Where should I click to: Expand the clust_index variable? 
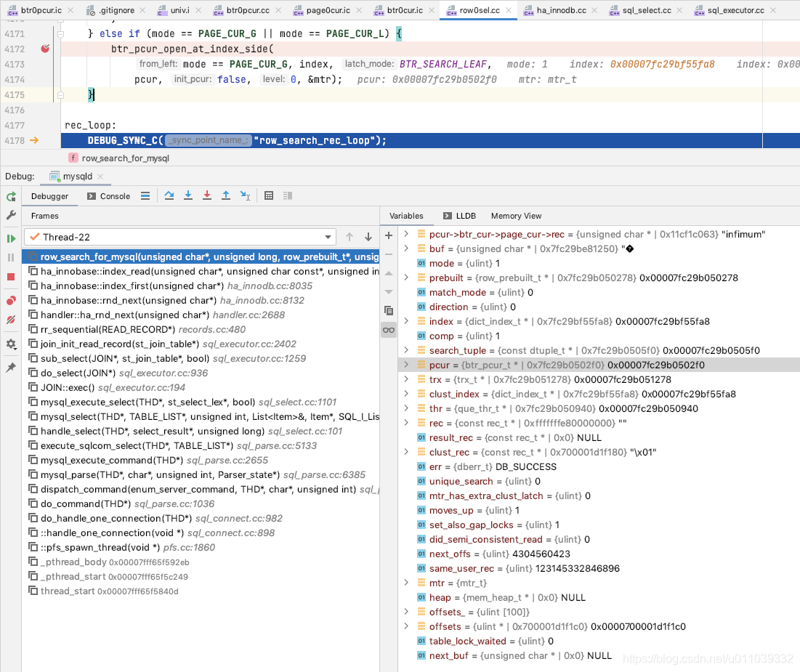click(407, 394)
